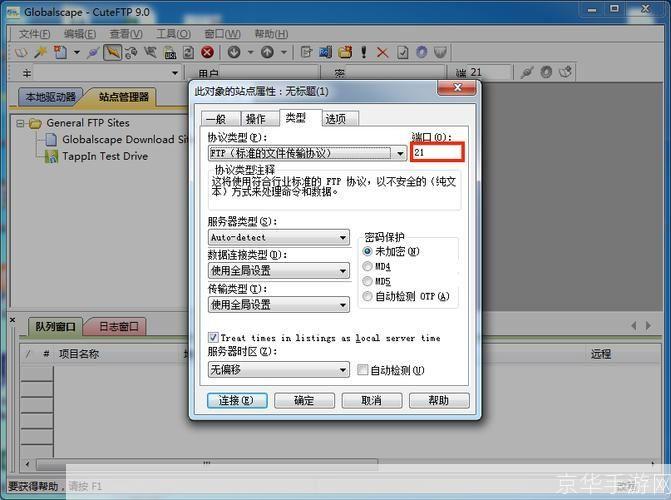671x500 pixels.
Task: Click the quick connect port field
Action: [490, 72]
